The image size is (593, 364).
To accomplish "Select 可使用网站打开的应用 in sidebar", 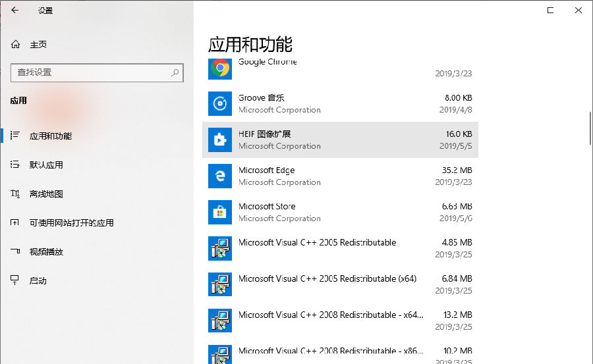I will [x=71, y=223].
